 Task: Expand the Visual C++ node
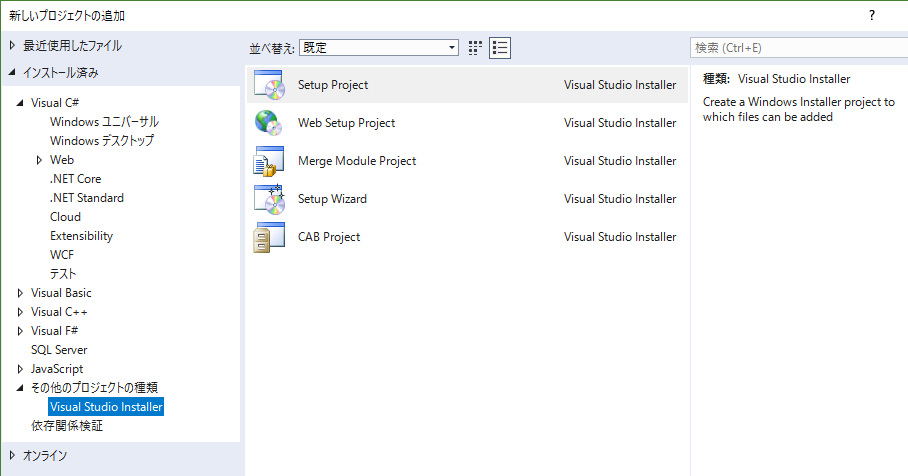tap(20, 312)
